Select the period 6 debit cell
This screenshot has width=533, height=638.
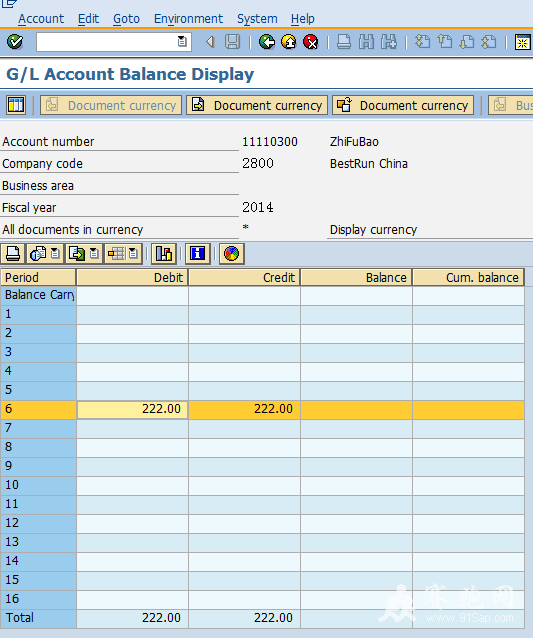(x=132, y=409)
